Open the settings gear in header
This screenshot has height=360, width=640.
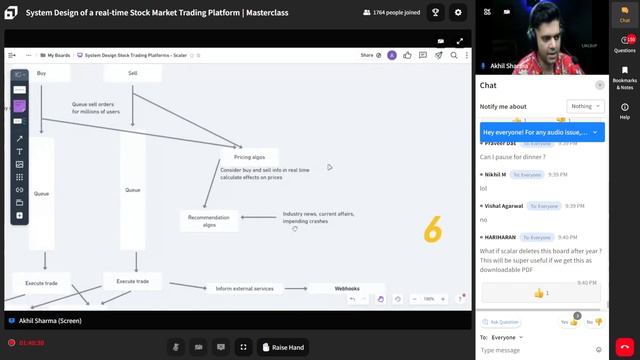click(458, 13)
